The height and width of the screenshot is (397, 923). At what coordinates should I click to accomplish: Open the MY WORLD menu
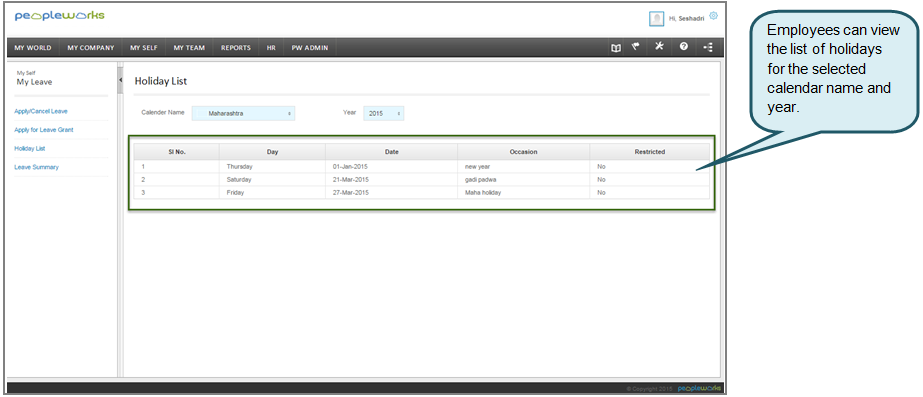point(33,48)
